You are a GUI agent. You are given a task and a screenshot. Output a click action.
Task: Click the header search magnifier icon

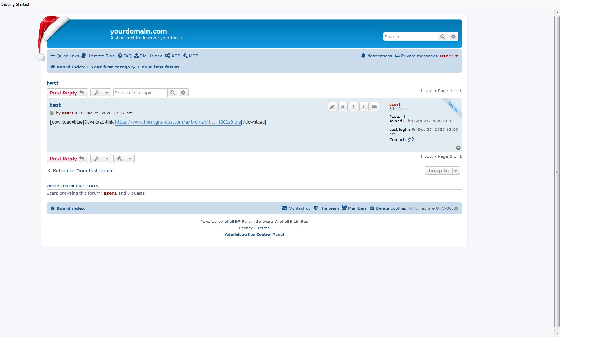tap(443, 37)
